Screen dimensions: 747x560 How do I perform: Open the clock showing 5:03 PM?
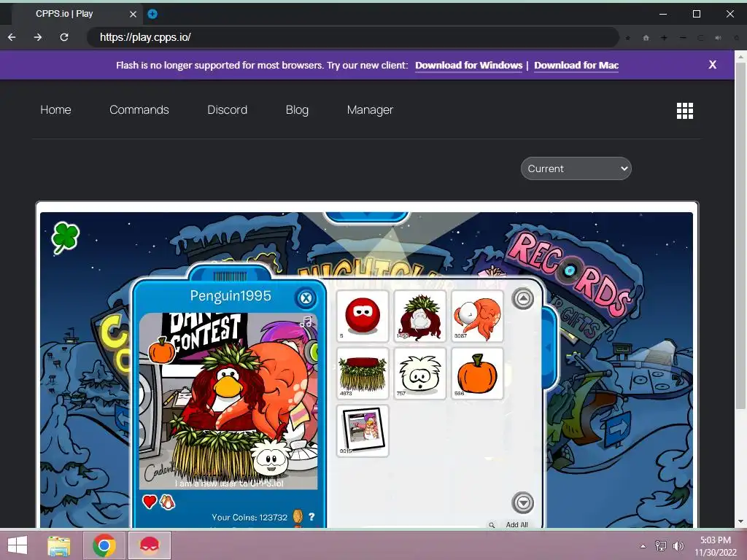tap(715, 546)
